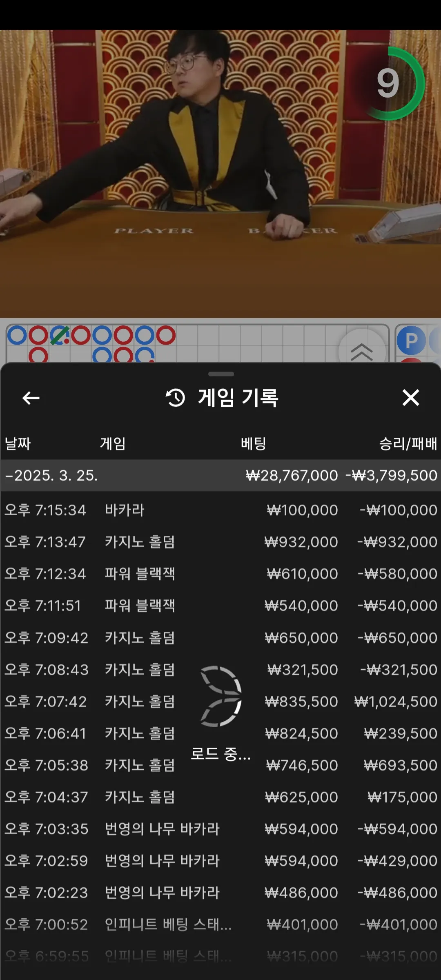Select the 오후 7:00:52 인피니트 베팅 entry

pyautogui.click(x=220, y=924)
